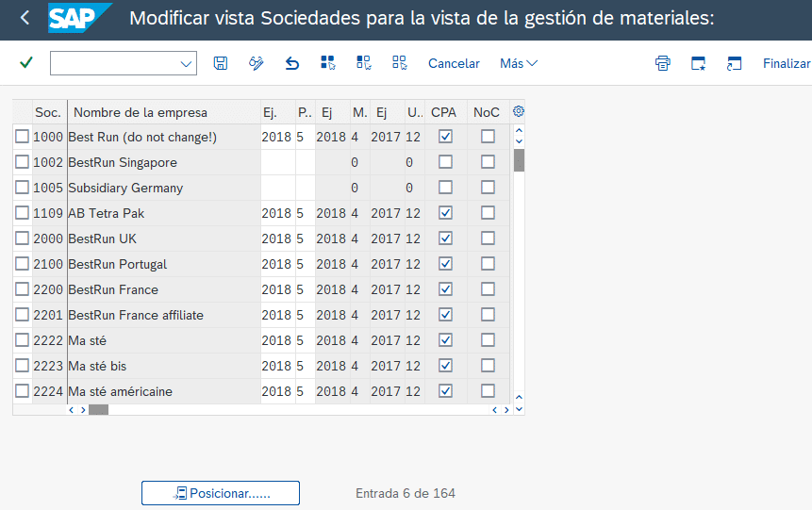Click the undo arrow icon
Screen dimensions: 812x510
click(x=292, y=63)
